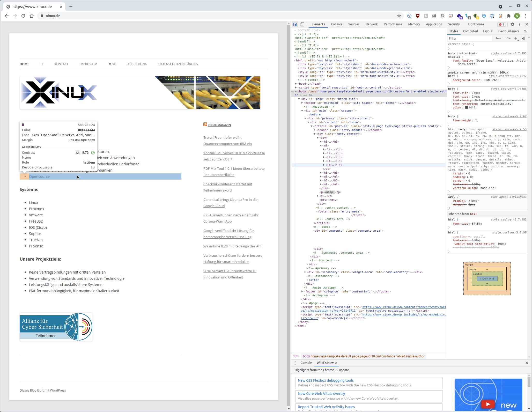Image resolution: width=532 pixels, height=412 pixels.
Task: Open the Computed styles tab
Action: (x=470, y=31)
